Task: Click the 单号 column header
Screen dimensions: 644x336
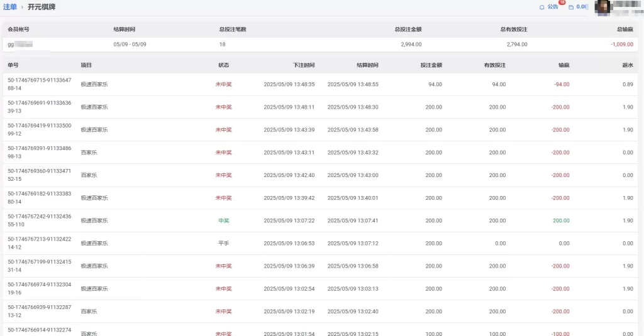Action: (13, 65)
